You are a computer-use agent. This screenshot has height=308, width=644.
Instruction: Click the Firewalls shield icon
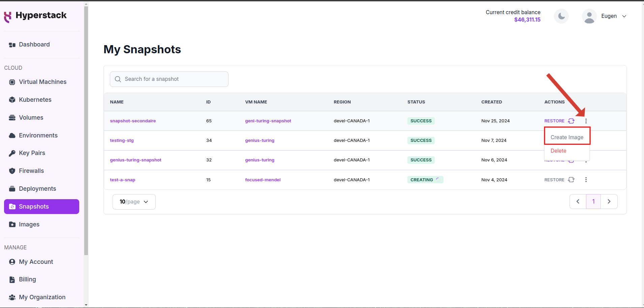point(12,171)
